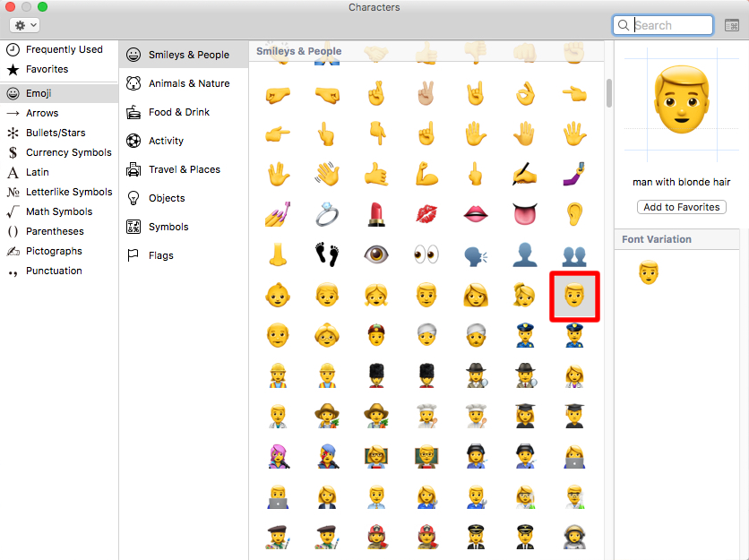Pick the baby face emoji
This screenshot has height=560, width=749.
click(278, 295)
